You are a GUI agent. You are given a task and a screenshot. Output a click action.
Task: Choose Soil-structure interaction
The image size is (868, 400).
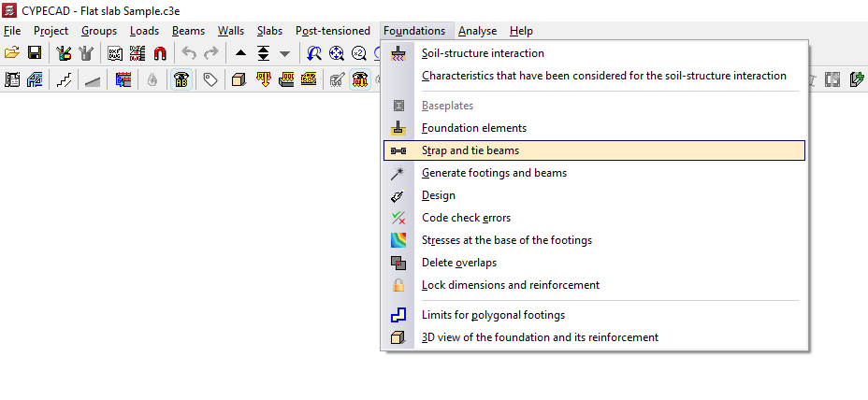(x=594, y=53)
